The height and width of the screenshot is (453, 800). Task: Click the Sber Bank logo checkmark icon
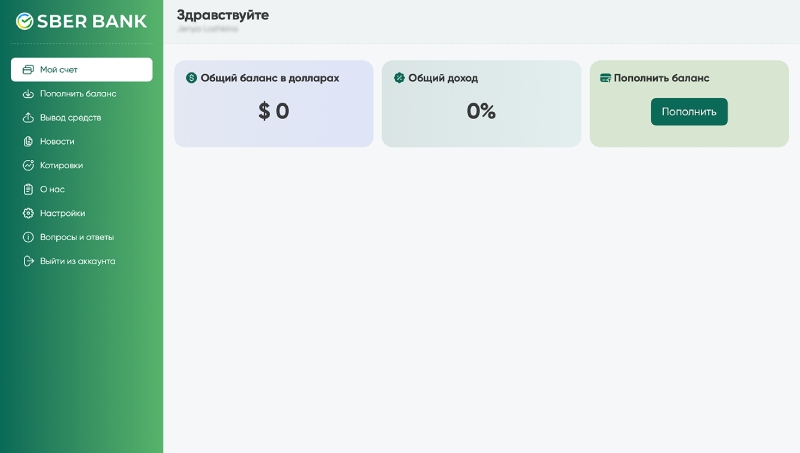[x=24, y=21]
